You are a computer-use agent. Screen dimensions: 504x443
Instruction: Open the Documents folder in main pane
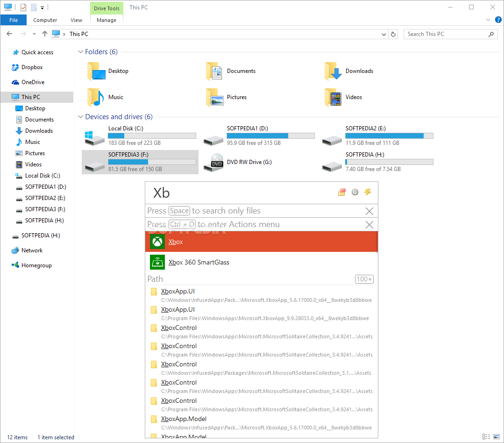tap(231, 71)
